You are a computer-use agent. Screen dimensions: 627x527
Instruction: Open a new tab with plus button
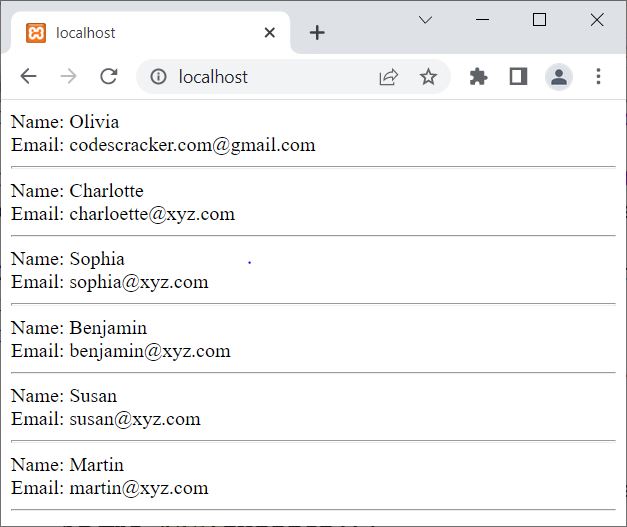click(317, 33)
